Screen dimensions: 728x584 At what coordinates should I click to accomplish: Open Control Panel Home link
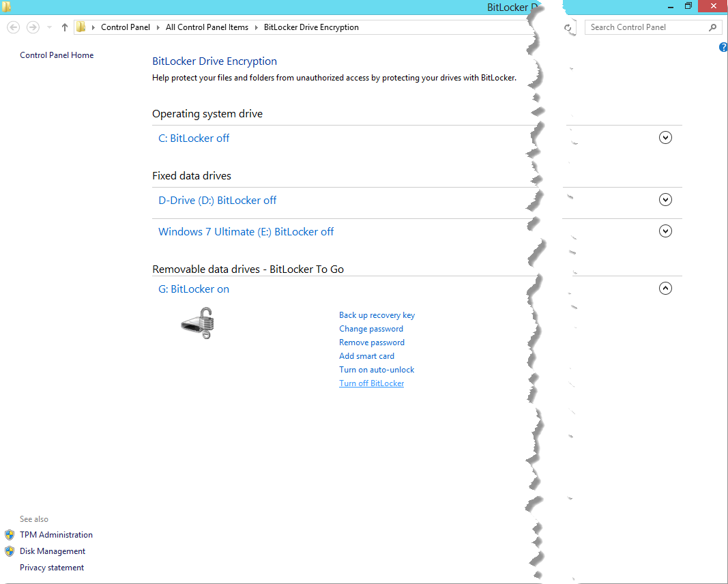[57, 55]
